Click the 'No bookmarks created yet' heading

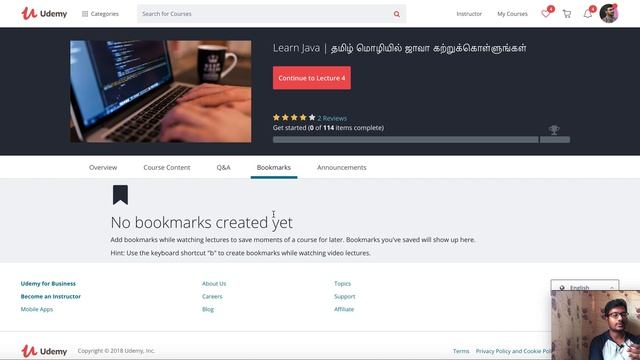(202, 222)
